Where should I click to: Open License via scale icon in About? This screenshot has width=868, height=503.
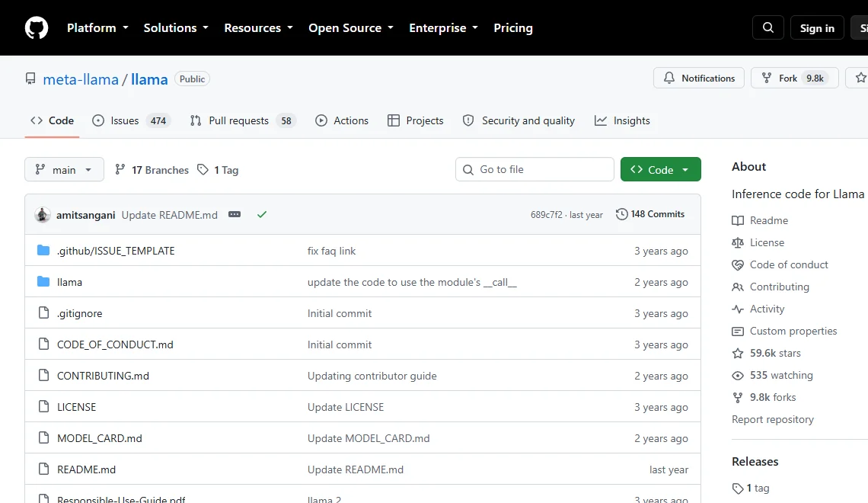pyautogui.click(x=737, y=242)
